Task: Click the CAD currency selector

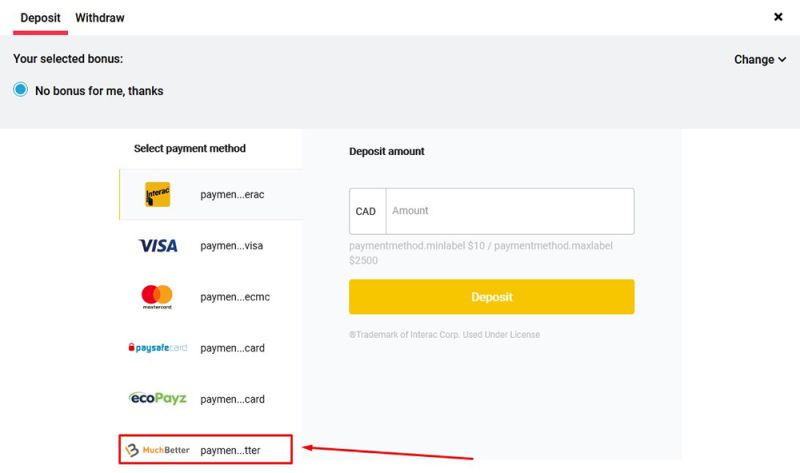Action: pyautogui.click(x=366, y=211)
